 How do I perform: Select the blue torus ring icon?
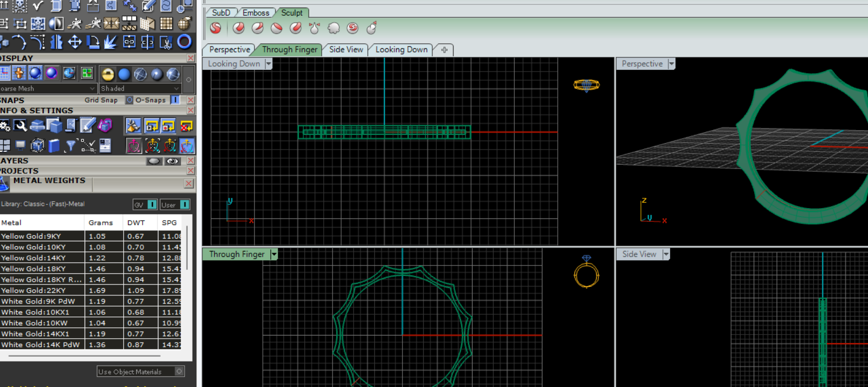pyautogui.click(x=184, y=42)
